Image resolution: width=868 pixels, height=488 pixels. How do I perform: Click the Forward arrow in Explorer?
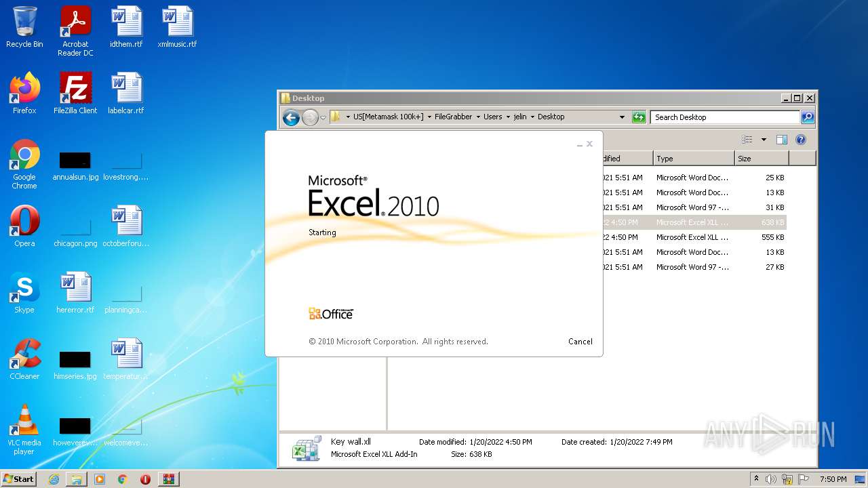(x=310, y=117)
